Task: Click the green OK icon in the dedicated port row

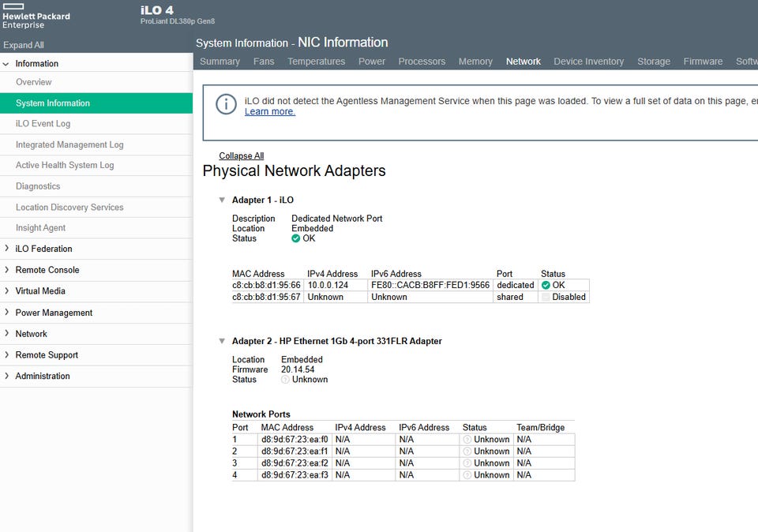Action: 546,285
